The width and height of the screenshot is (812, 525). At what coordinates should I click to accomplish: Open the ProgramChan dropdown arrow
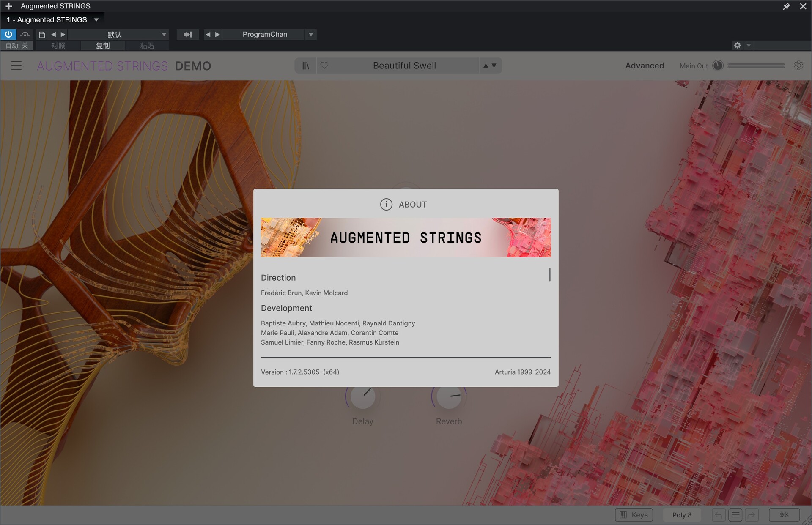[x=311, y=34]
